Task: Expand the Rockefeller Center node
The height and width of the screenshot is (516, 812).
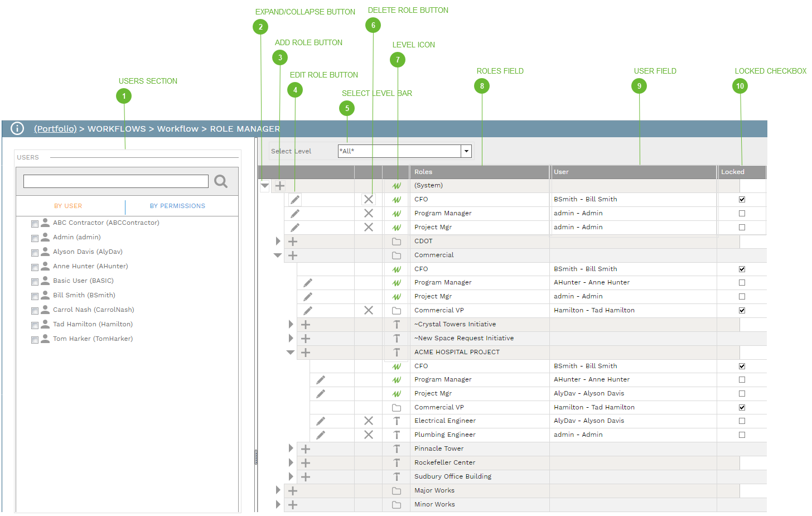Action: (291, 462)
